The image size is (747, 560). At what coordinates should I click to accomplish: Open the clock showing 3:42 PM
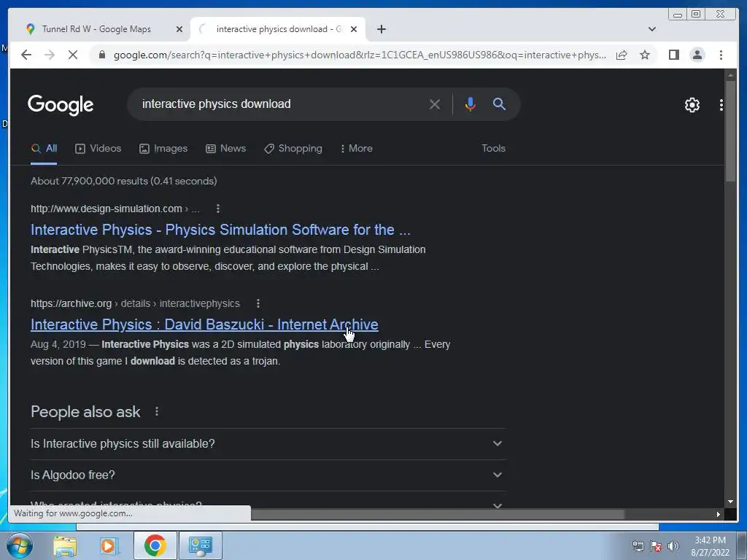[710, 546]
